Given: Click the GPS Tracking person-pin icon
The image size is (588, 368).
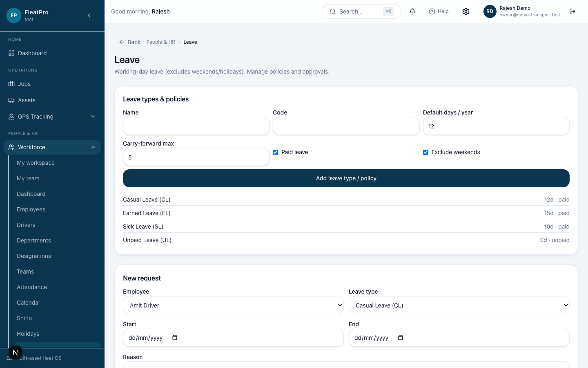Looking at the screenshot, I should 11,117.
